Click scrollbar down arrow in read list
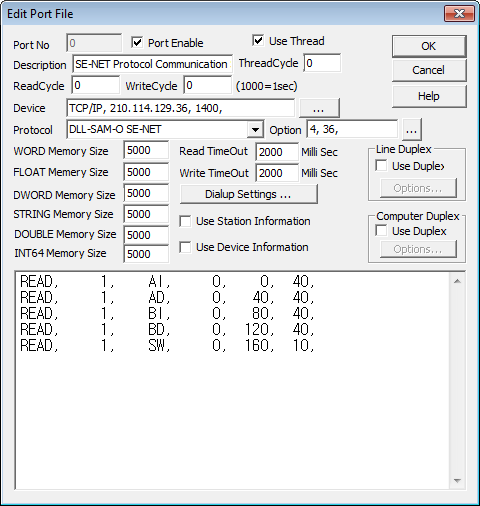Image resolution: width=480 pixels, height=506 pixels. 457,480
